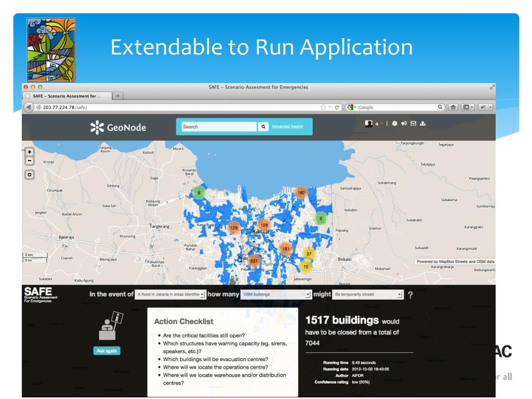
Task: Click the '1517 buildings' result text
Action: click(x=342, y=320)
